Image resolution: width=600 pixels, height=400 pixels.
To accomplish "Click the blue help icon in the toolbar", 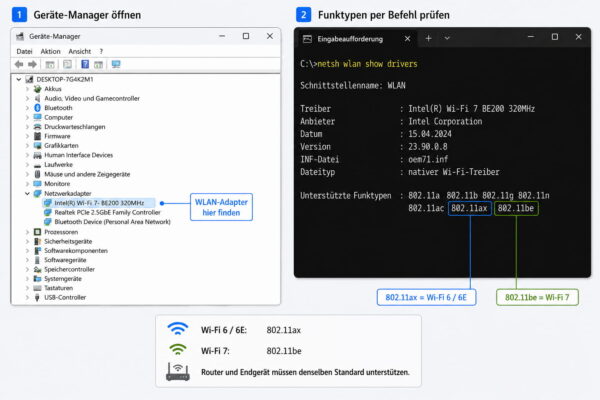I will click(x=85, y=64).
